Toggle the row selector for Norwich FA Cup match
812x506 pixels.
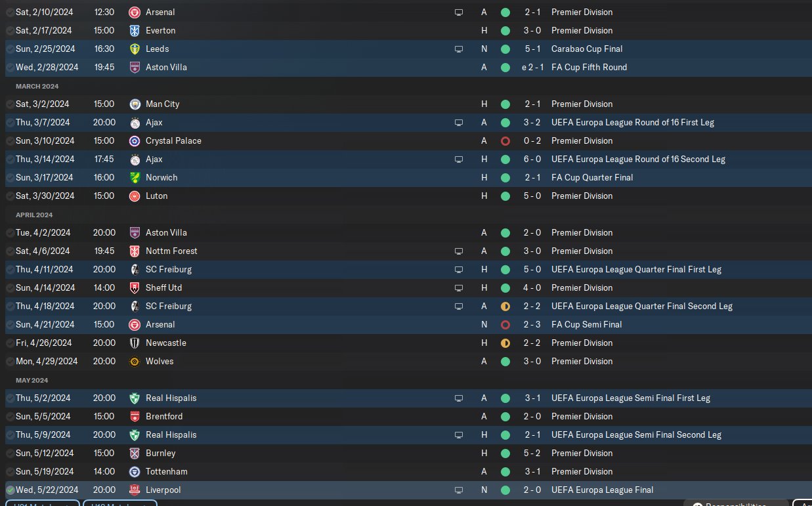pos(9,177)
